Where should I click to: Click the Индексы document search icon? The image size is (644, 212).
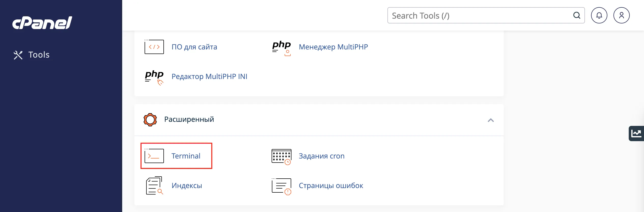(154, 185)
